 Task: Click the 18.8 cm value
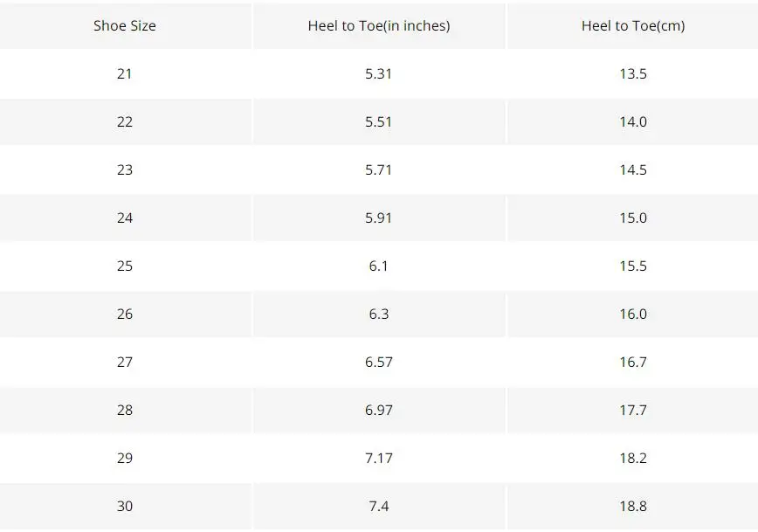633,506
